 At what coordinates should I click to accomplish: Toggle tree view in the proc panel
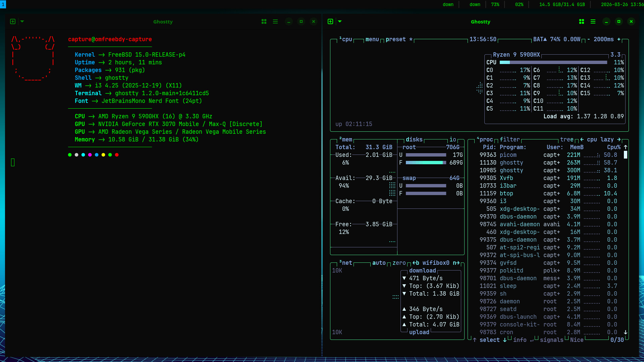click(567, 139)
